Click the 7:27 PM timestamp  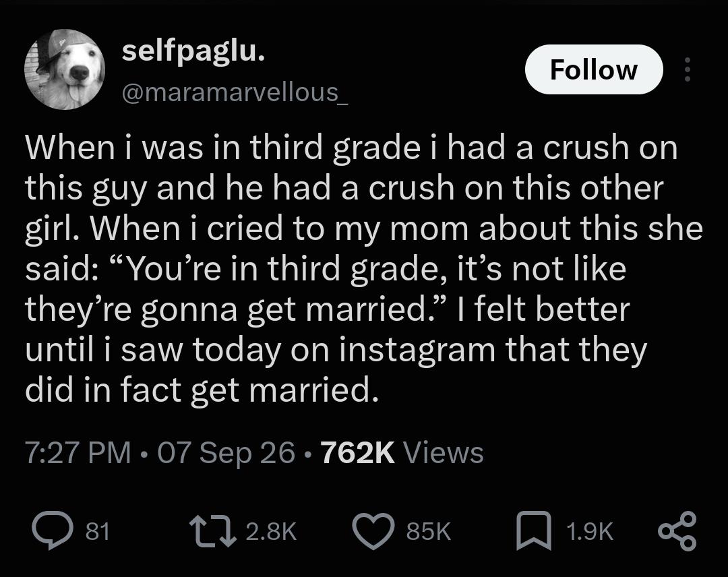pyautogui.click(x=78, y=452)
